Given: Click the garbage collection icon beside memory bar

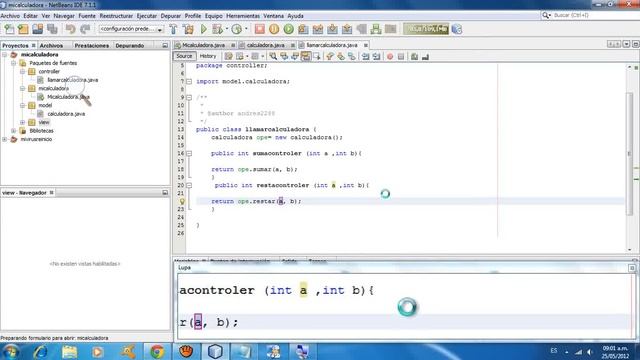Looking at the screenshot, I should pos(457,29).
